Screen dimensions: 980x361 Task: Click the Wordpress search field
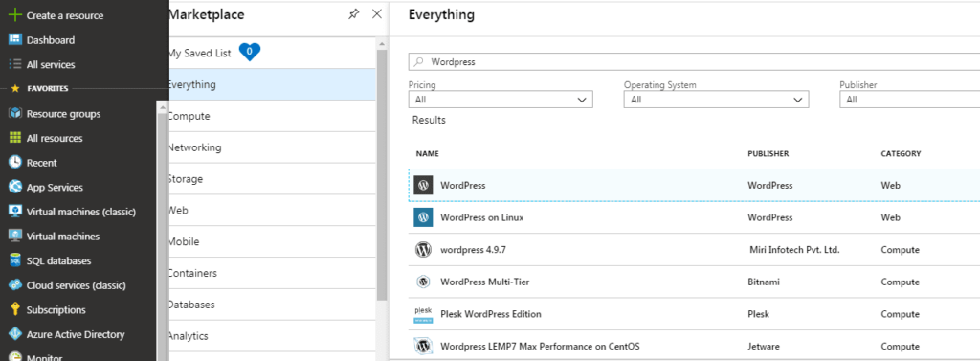(x=694, y=62)
